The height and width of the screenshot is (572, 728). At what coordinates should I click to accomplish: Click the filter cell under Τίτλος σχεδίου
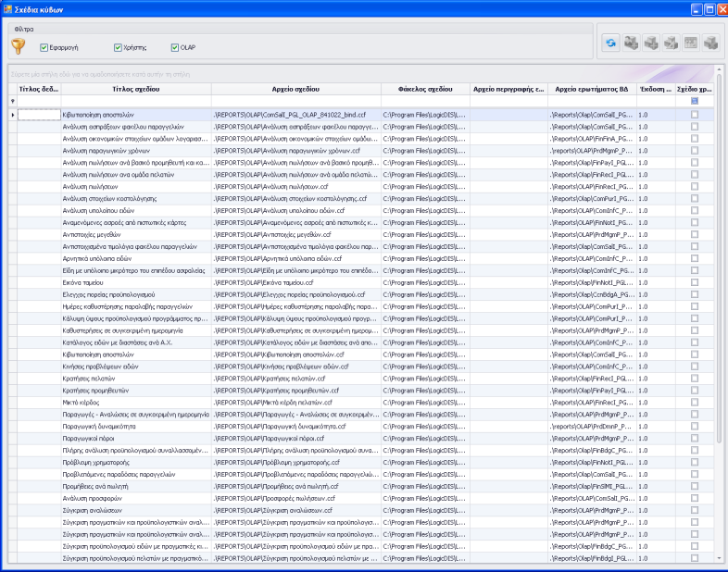click(x=136, y=101)
